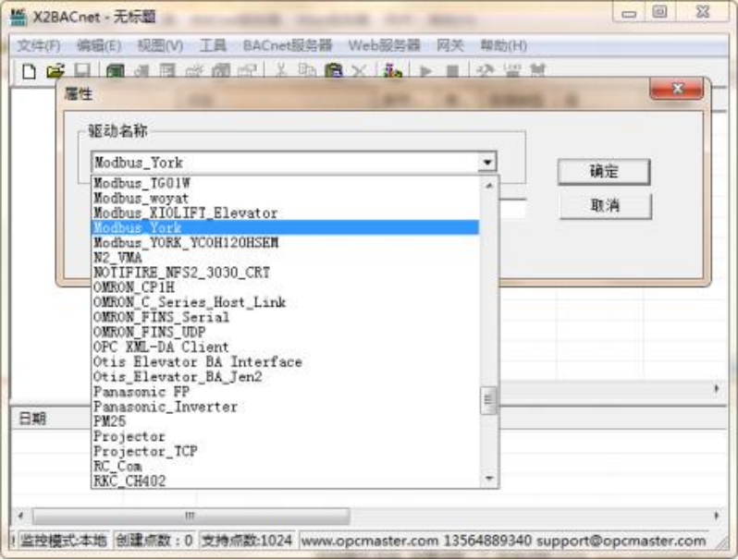The image size is (738, 560).
Task: Click the bottom horizontal scrollbar thumb
Action: [191, 516]
